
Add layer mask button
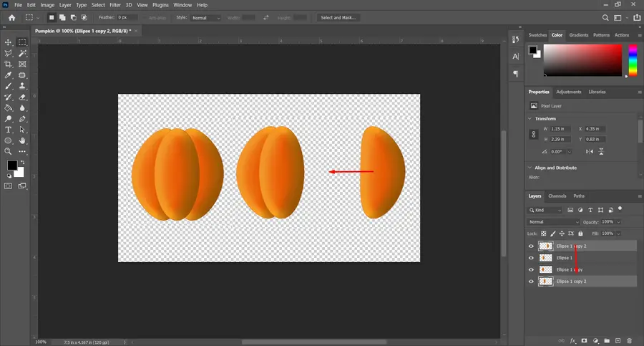tap(584, 341)
